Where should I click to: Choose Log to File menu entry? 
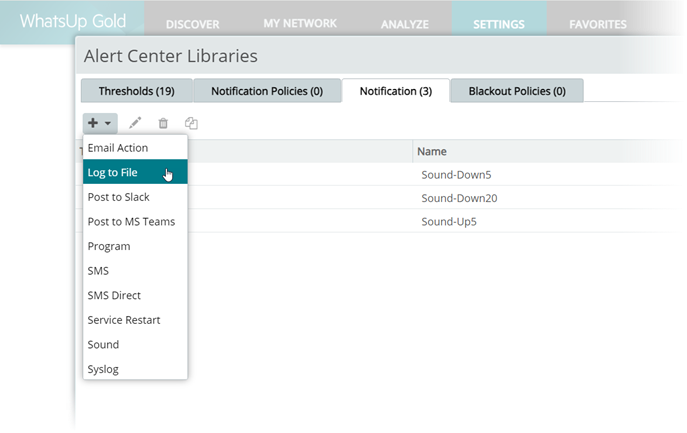[135, 172]
